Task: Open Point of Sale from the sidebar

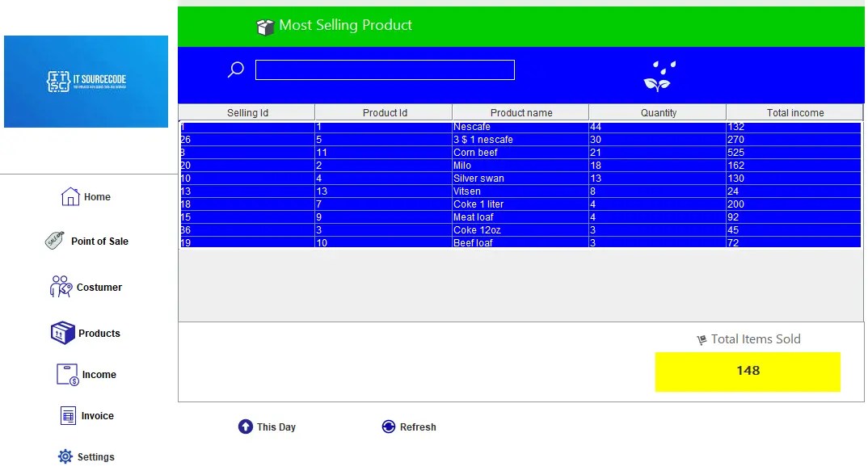Action: coord(57,241)
